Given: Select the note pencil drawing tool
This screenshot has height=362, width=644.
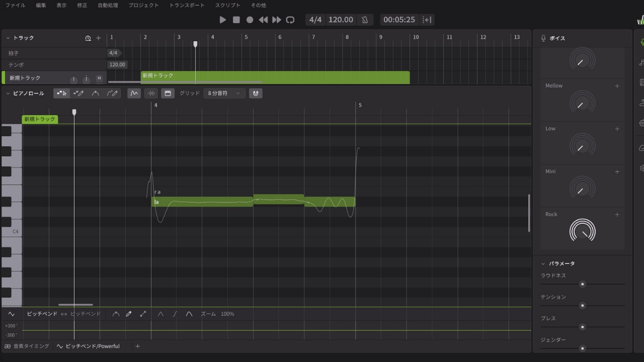Looking at the screenshot, I should point(78,93).
